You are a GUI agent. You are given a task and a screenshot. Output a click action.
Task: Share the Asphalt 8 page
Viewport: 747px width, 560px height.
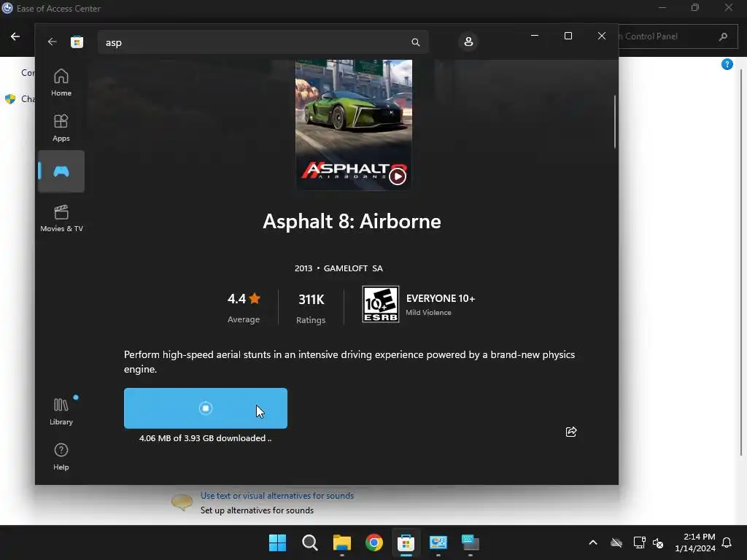pyautogui.click(x=570, y=432)
